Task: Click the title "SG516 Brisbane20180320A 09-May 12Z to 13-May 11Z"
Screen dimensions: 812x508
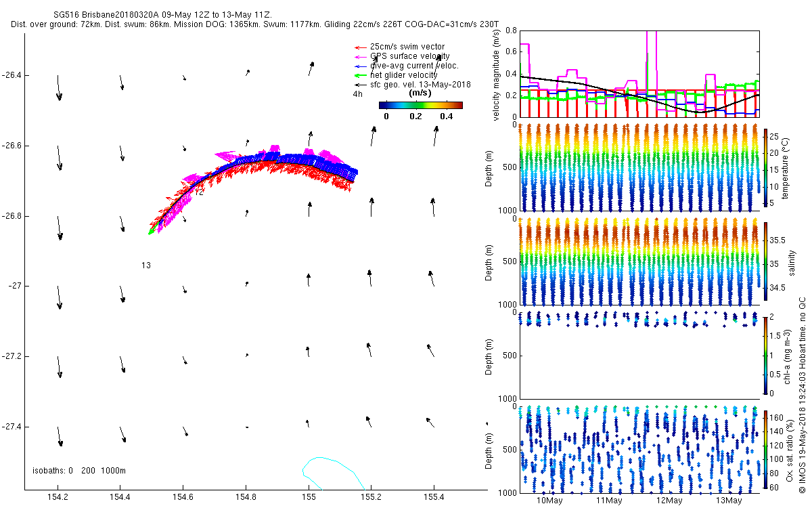Action: 162,14
